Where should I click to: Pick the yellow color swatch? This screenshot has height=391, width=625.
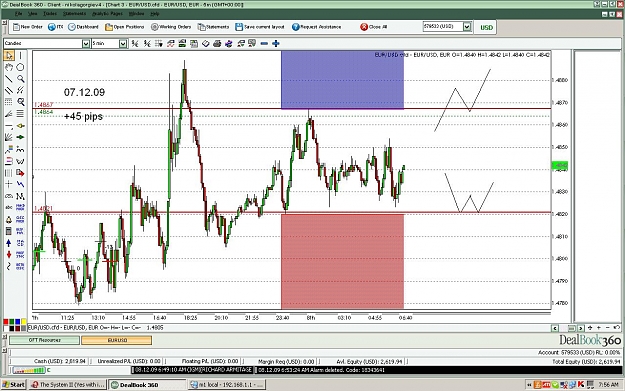[x=24, y=322]
